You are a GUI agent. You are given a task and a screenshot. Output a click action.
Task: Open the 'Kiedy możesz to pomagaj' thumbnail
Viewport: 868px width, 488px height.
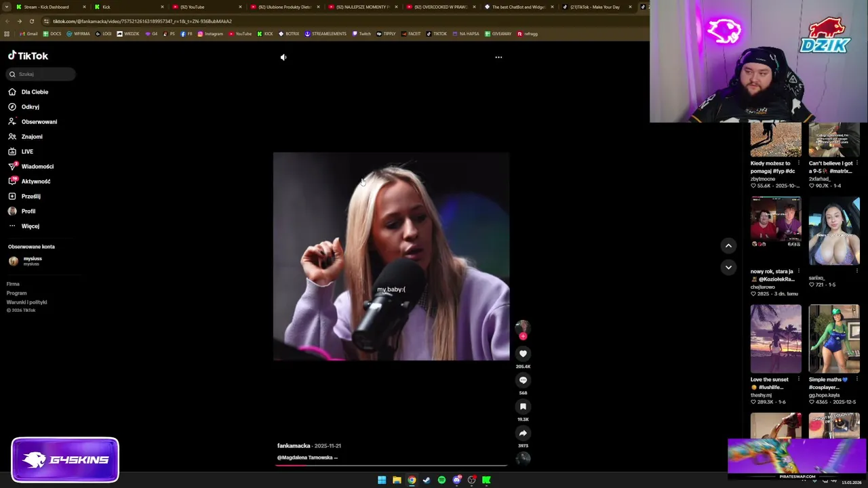point(776,140)
